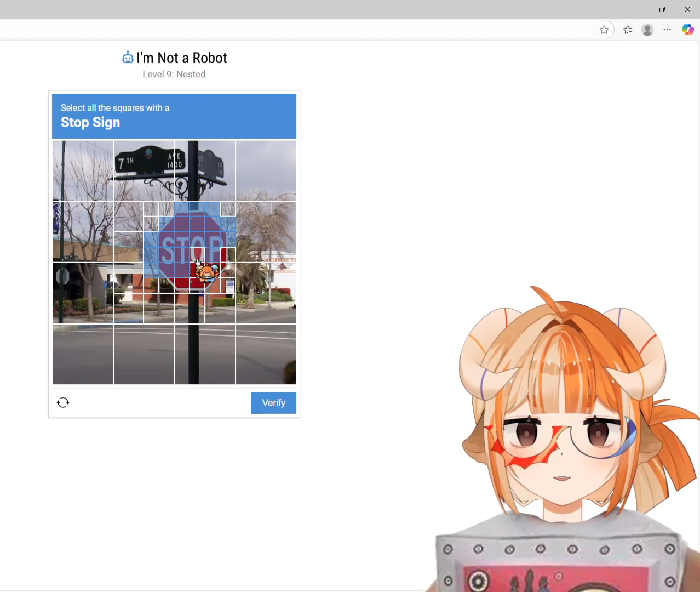Screen dimensions: 700x592
Task: Open the browser profile avatar icon
Action: pyautogui.click(x=647, y=30)
